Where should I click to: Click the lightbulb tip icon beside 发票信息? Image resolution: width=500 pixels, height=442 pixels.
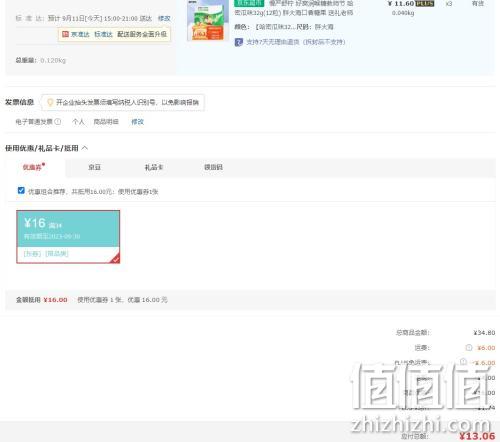[x=50, y=102]
